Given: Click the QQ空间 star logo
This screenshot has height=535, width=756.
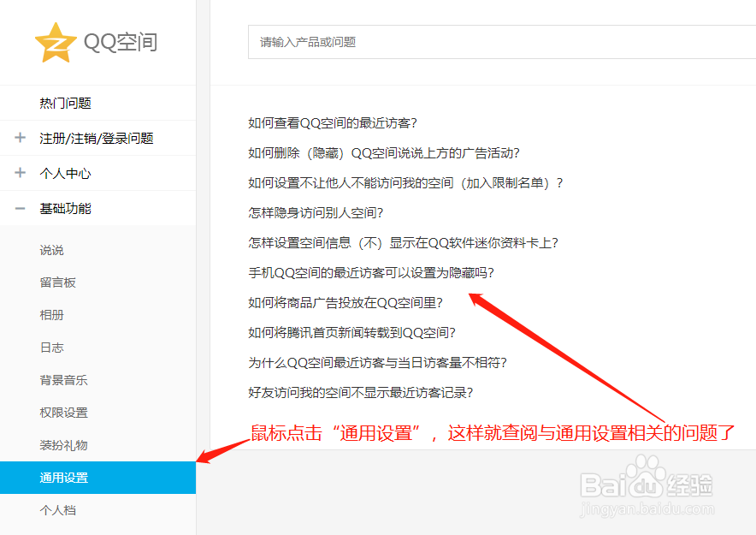Looking at the screenshot, I should pos(56,43).
